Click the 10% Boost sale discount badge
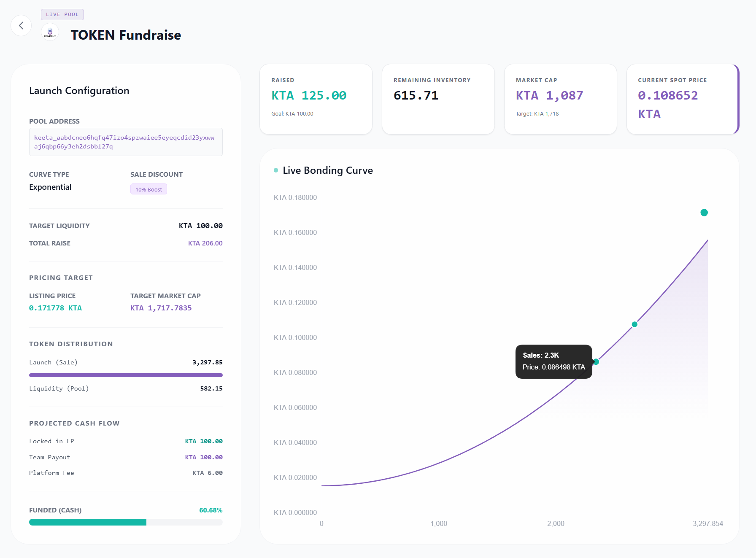The image size is (756, 558). 148,189
